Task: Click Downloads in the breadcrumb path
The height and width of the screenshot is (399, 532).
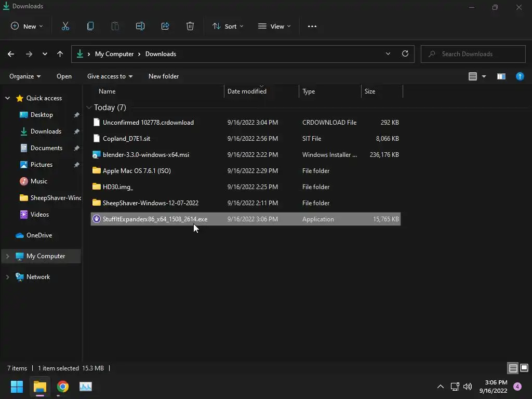Action: [x=161, y=54]
